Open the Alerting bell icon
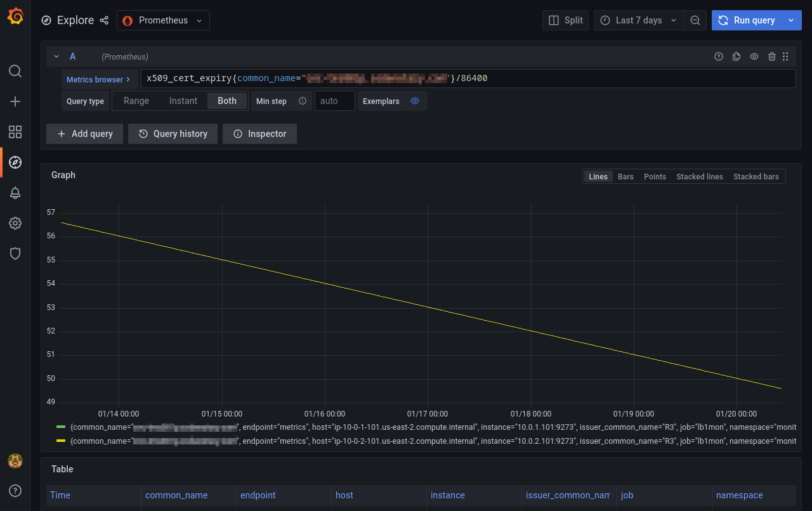 [15, 193]
